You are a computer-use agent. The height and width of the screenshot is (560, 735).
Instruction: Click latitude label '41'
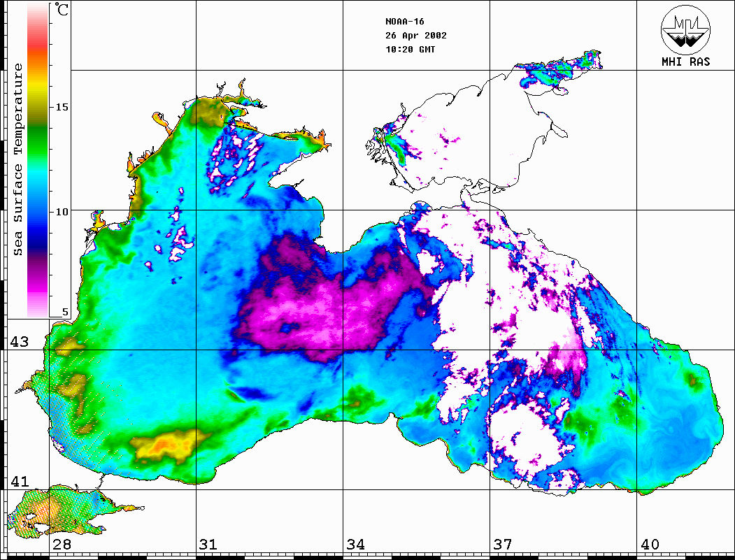pos(19,481)
